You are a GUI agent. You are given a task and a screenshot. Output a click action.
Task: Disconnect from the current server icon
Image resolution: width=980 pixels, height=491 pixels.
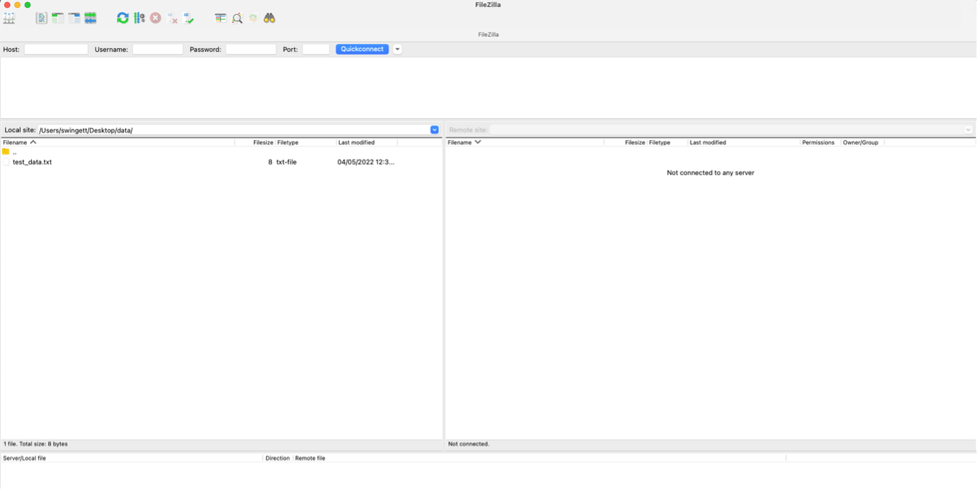(172, 18)
